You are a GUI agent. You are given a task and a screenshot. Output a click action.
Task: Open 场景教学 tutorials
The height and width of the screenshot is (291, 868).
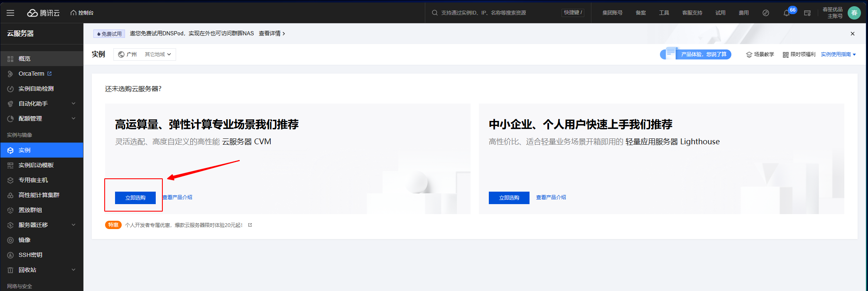[760, 54]
